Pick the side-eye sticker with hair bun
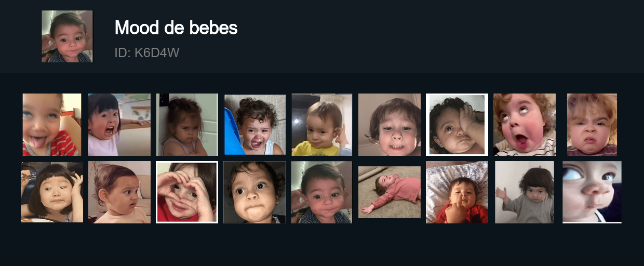 tap(119, 192)
